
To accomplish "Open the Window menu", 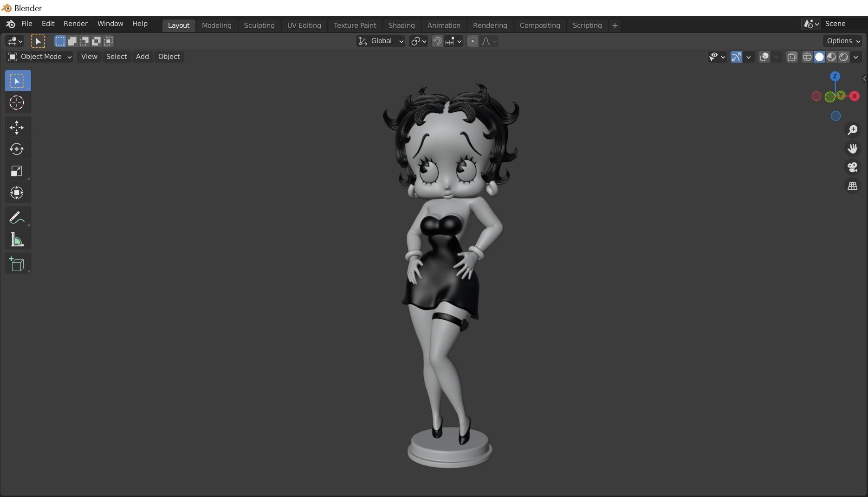I will (x=110, y=24).
